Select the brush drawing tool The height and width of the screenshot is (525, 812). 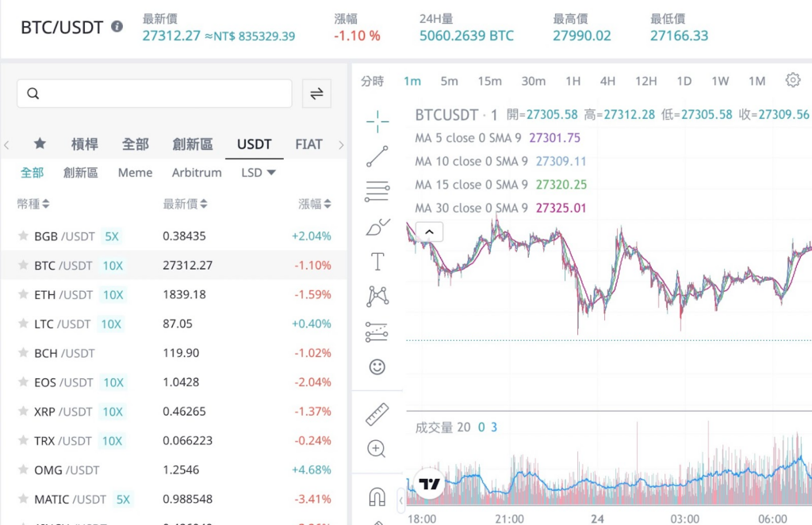click(x=377, y=228)
